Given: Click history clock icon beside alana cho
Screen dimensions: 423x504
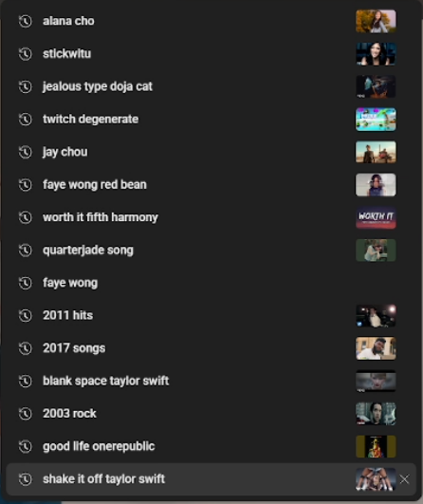Looking at the screenshot, I should pos(25,21).
